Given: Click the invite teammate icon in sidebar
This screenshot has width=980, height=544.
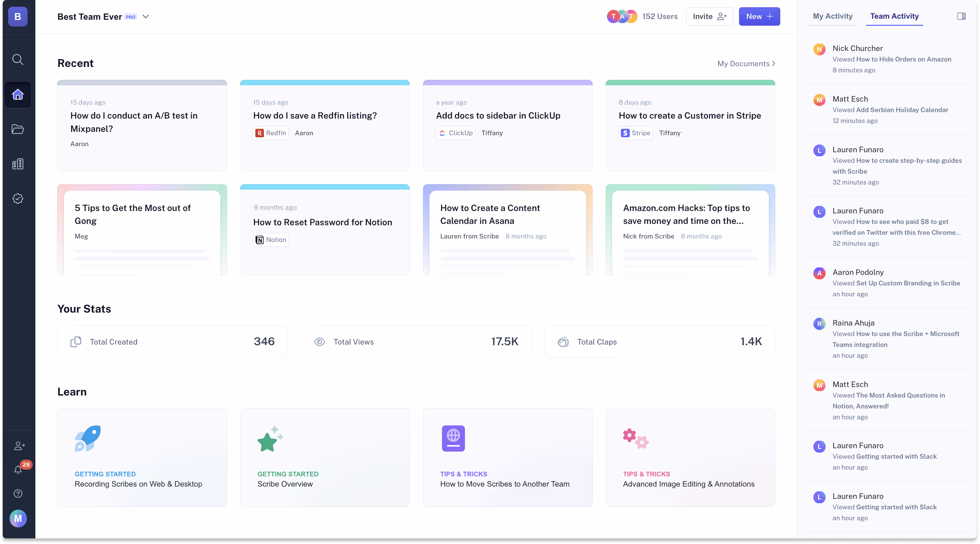Looking at the screenshot, I should pyautogui.click(x=19, y=445).
